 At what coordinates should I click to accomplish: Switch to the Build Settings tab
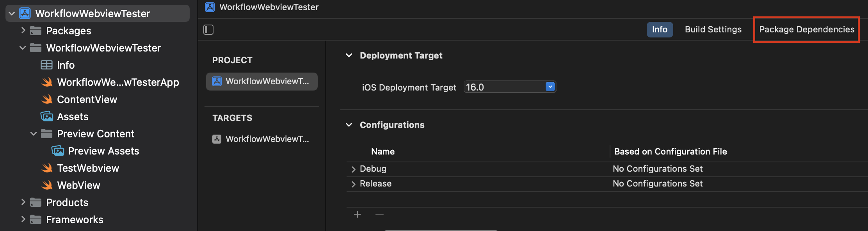tap(713, 30)
